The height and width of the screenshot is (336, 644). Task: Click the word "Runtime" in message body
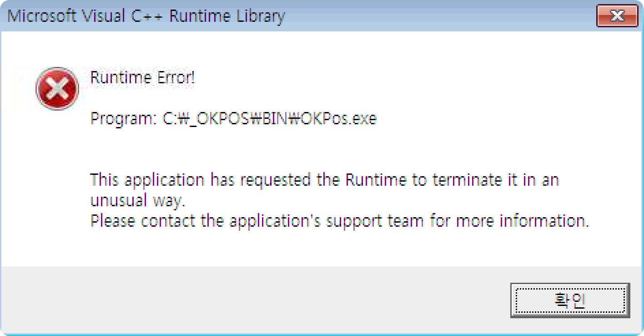click(x=376, y=180)
